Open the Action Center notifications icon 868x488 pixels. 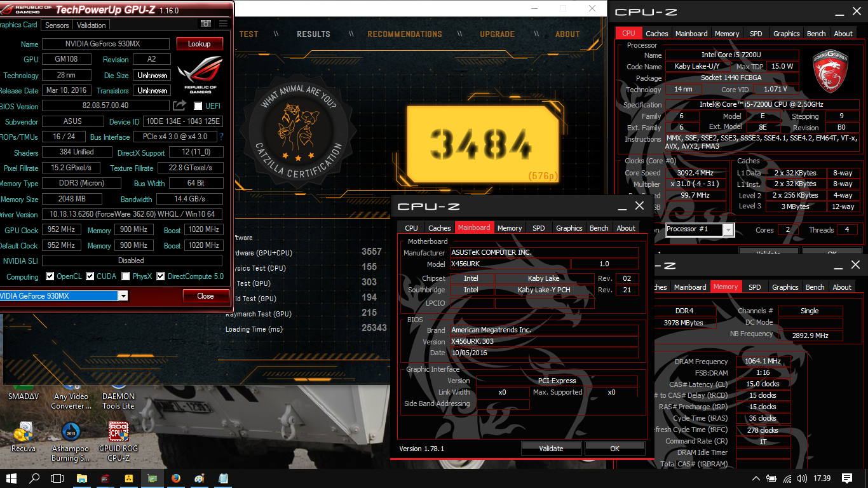tap(847, 478)
